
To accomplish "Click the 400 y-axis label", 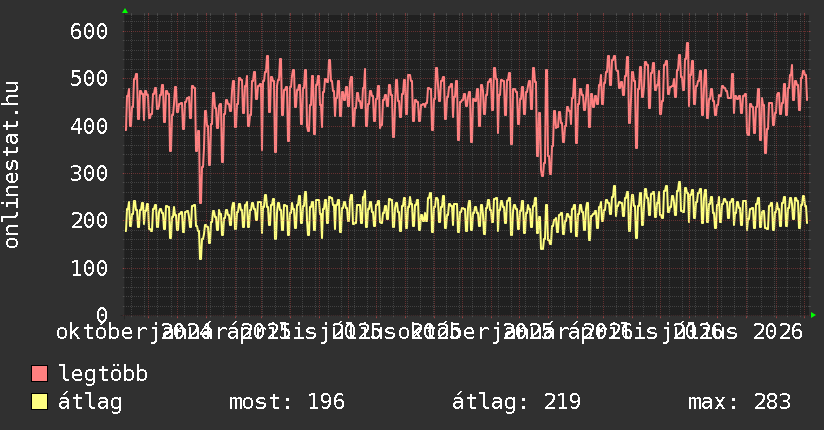I will (89, 126).
